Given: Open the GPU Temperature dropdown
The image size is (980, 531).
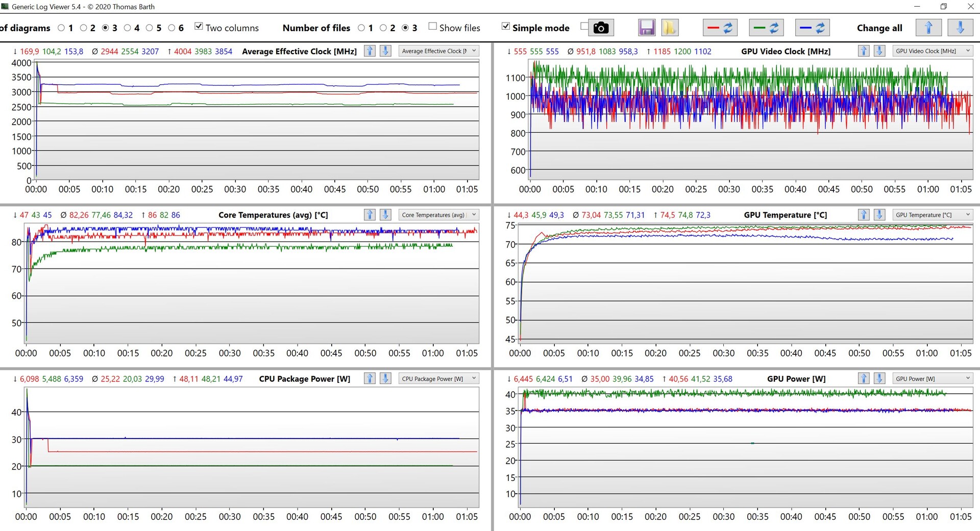Looking at the screenshot, I should pyautogui.click(x=933, y=215).
